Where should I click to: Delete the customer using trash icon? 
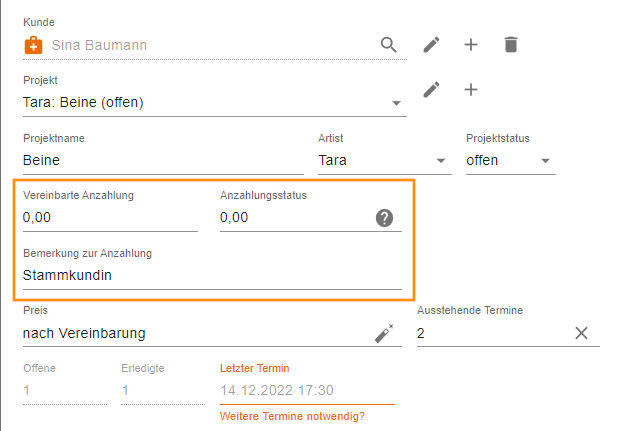[511, 45]
